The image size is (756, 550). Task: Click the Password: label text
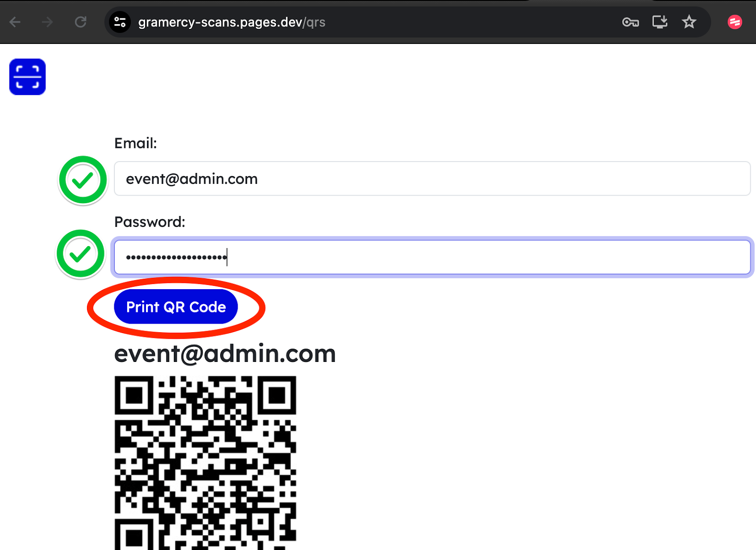pyautogui.click(x=150, y=222)
